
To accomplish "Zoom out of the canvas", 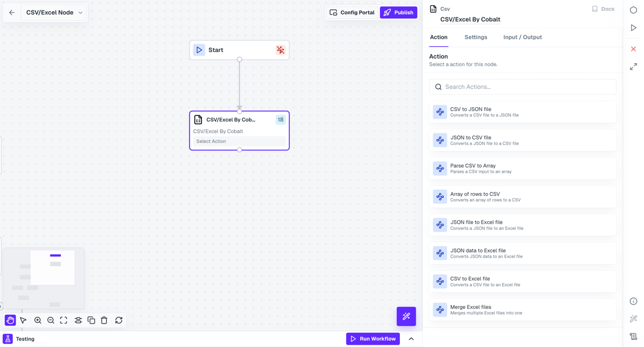I will pos(51,320).
